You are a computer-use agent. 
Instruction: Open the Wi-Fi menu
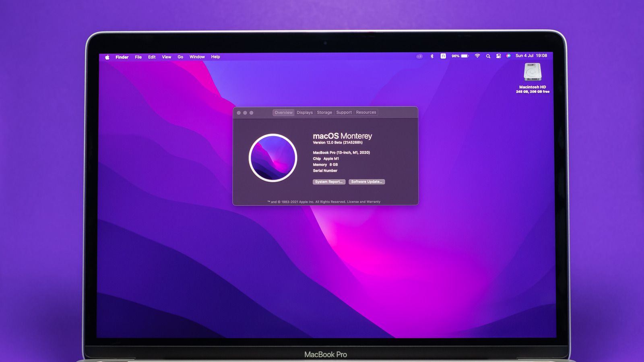pyautogui.click(x=477, y=56)
